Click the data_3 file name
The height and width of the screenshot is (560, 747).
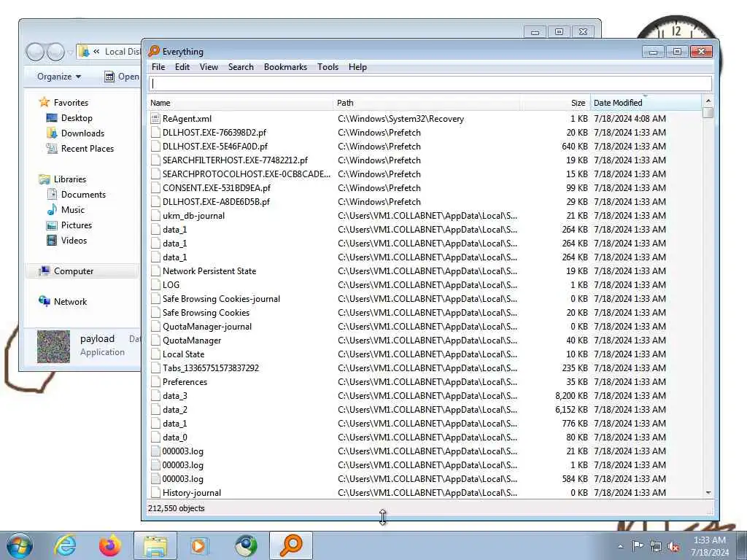175,396
